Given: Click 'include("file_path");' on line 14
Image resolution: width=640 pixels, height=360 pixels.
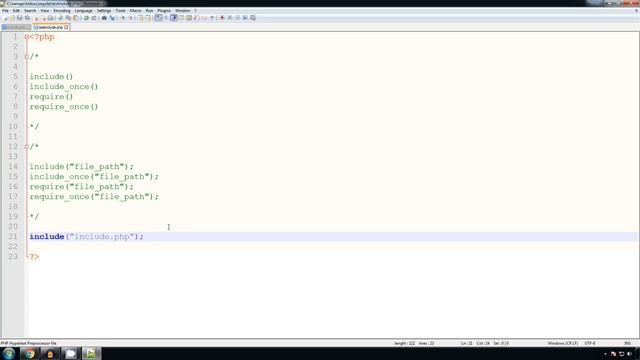Looking at the screenshot, I should point(82,167).
